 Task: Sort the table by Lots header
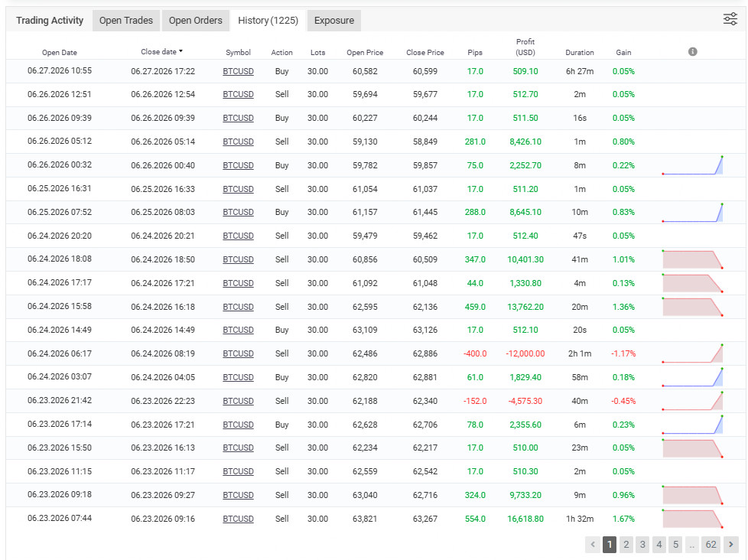click(x=317, y=53)
